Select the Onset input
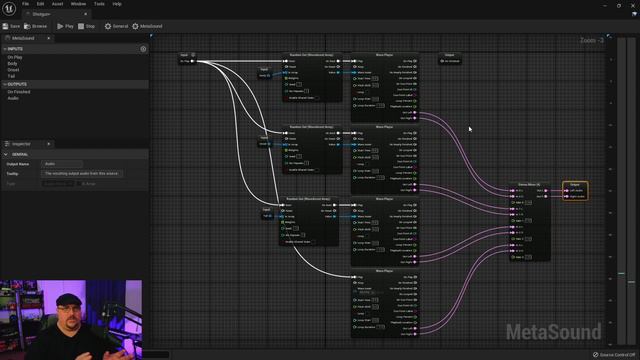Image resolution: width=640 pixels, height=360 pixels. pyautogui.click(x=13, y=70)
